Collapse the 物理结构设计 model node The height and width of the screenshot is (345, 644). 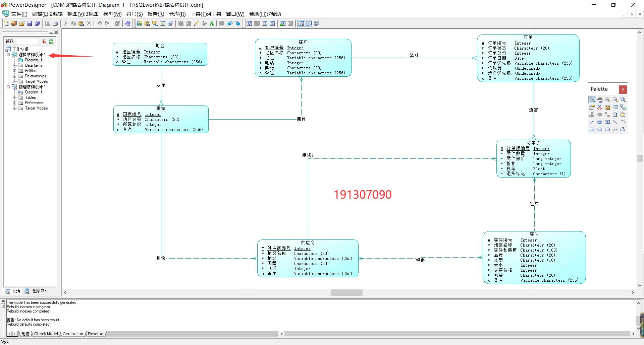[x=8, y=87]
